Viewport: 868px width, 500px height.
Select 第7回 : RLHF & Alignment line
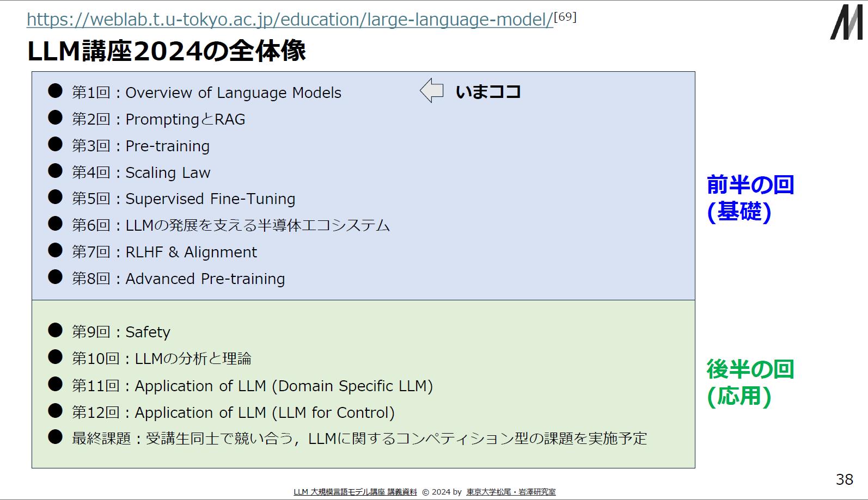point(164,252)
